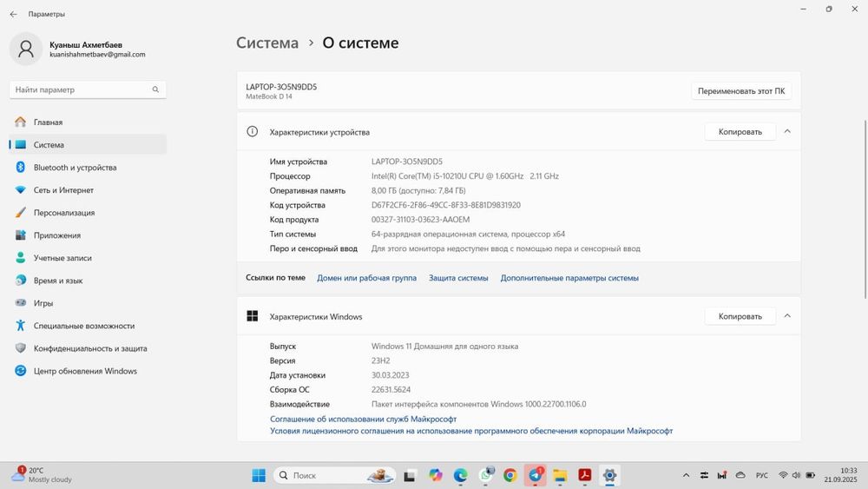Open Adobe Acrobat from the taskbar
Image resolution: width=868 pixels, height=489 pixels.
tap(584, 475)
